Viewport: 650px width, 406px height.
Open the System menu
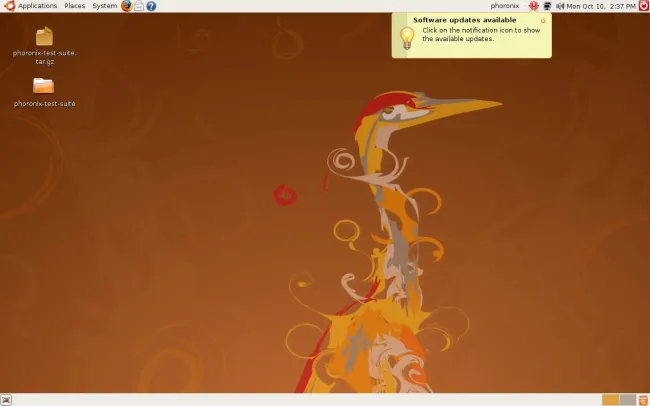click(104, 6)
